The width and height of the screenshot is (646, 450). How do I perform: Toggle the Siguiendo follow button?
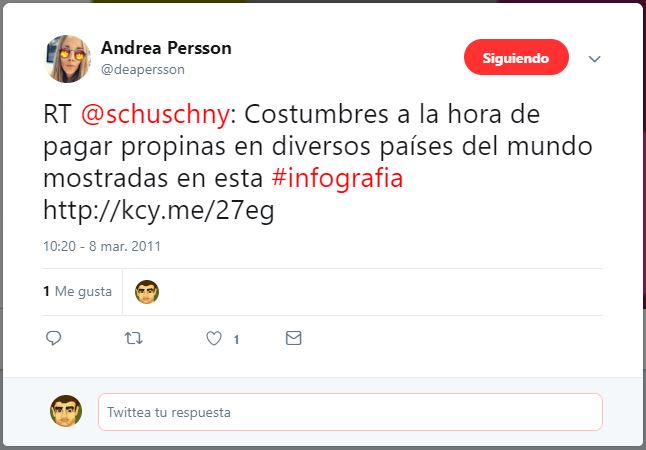516,57
